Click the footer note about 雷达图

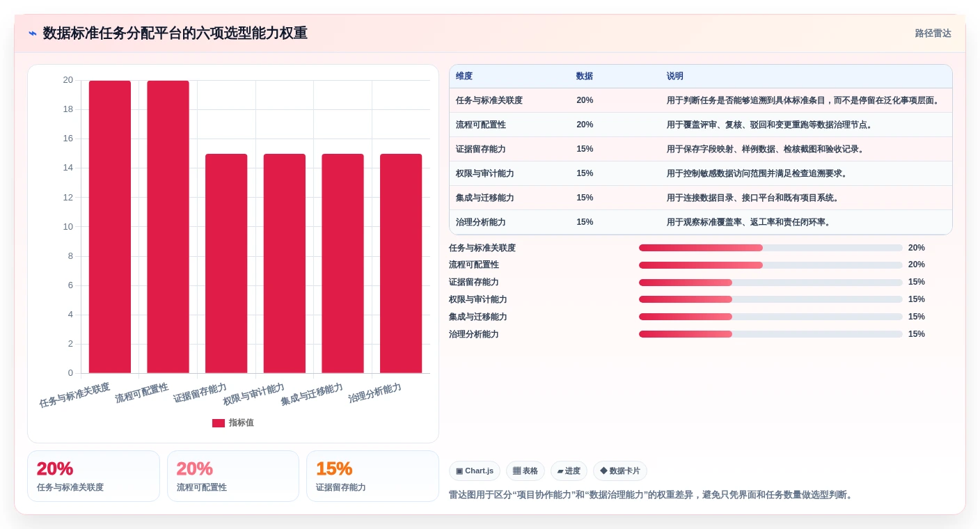[x=651, y=495]
